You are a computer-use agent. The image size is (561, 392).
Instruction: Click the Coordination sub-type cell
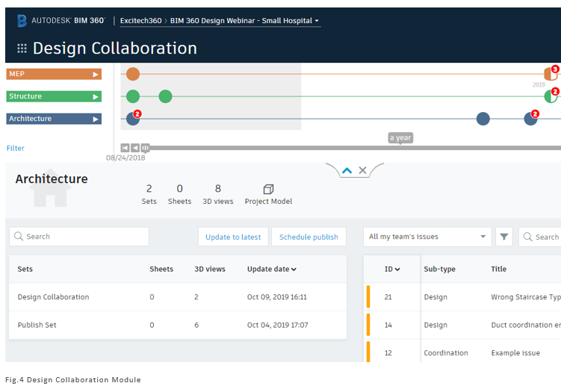click(446, 352)
